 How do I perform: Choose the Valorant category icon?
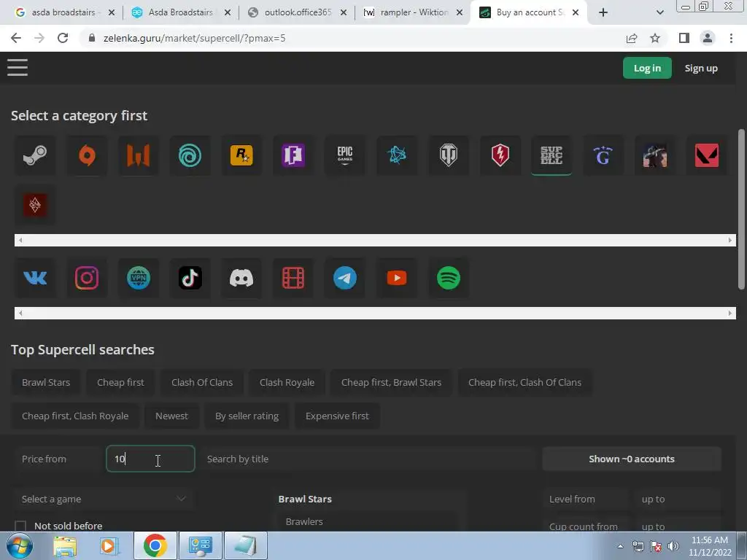[706, 155]
